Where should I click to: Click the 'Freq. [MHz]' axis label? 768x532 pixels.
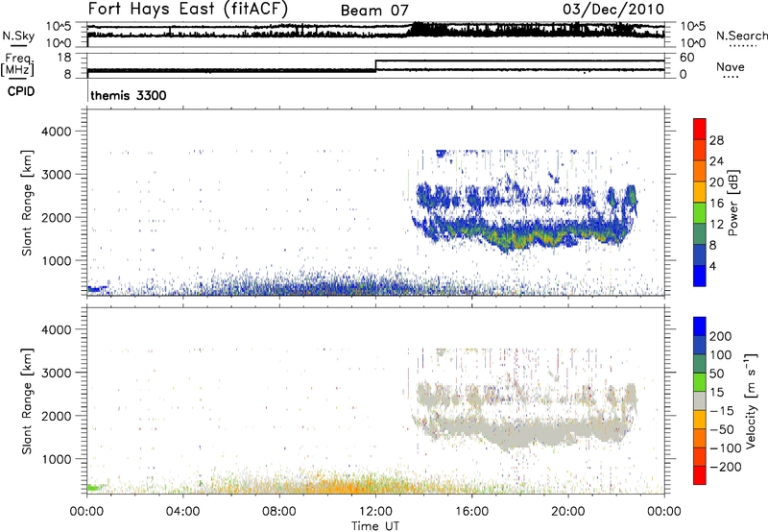tap(17, 64)
